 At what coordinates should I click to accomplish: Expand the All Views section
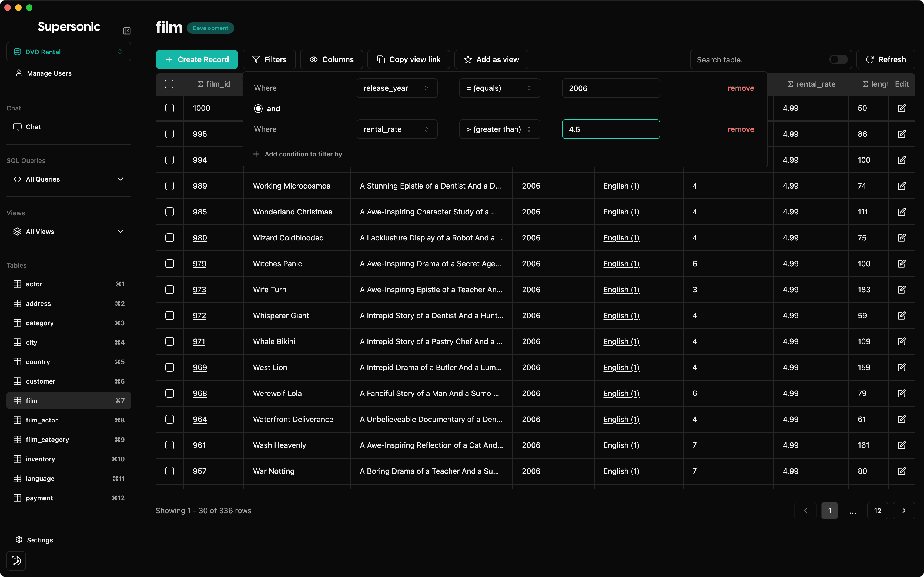[69, 232]
